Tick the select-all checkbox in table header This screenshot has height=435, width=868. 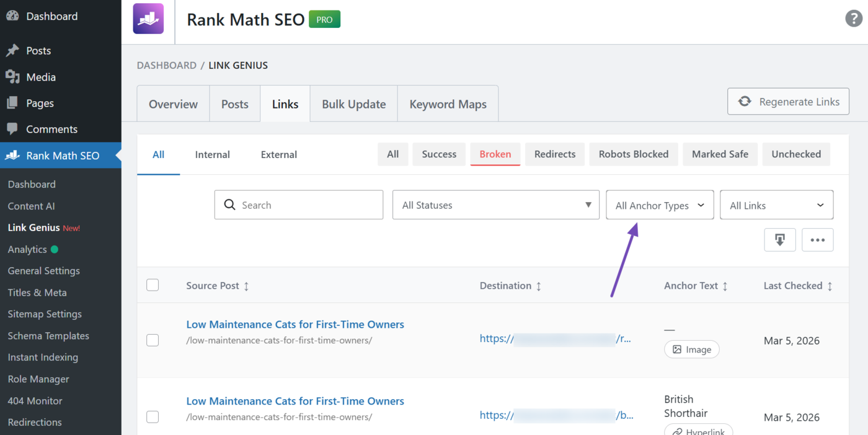(153, 285)
